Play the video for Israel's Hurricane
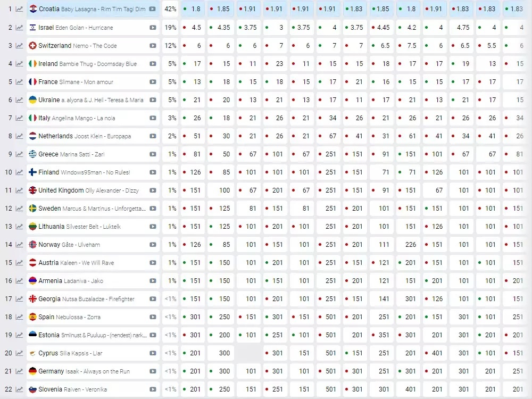This screenshot has width=532, height=399. coord(153,28)
